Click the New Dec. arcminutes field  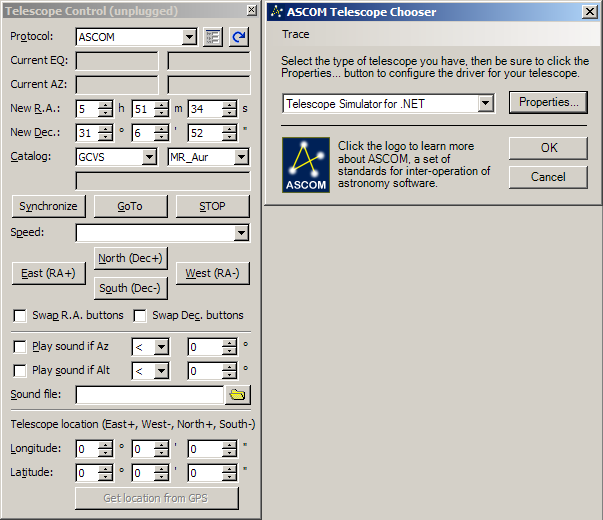point(143,133)
